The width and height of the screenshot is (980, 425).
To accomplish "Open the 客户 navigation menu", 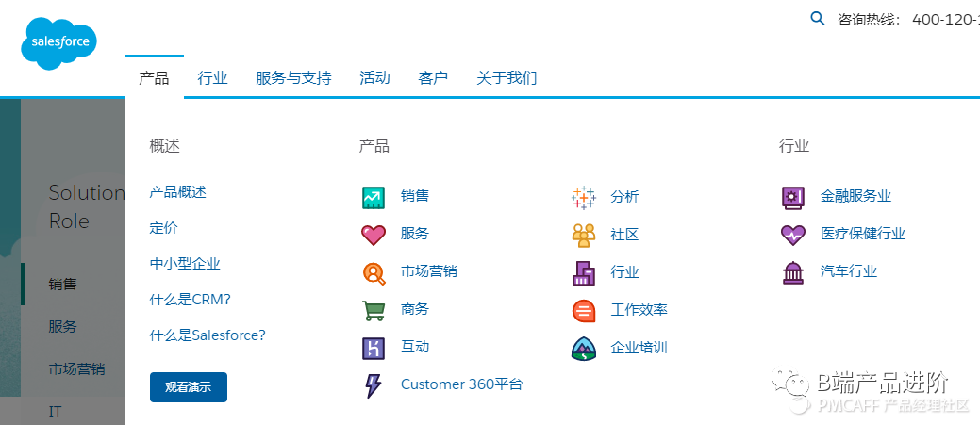I will [x=433, y=78].
